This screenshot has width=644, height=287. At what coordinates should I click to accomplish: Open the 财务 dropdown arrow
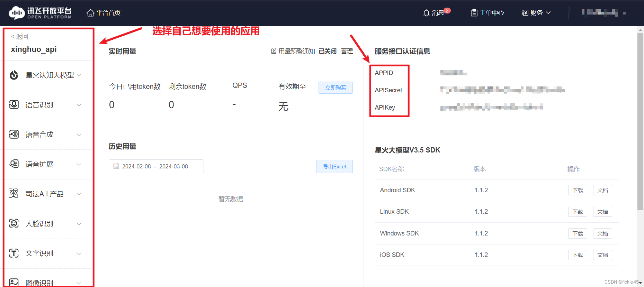(x=548, y=13)
